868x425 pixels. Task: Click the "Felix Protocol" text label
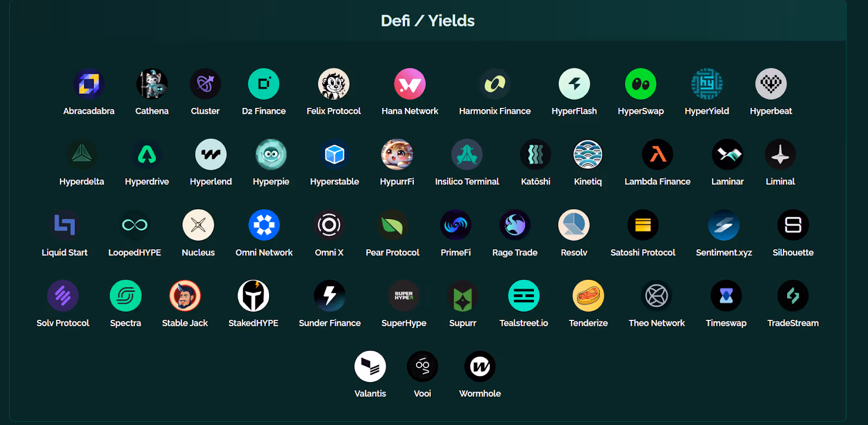[334, 111]
